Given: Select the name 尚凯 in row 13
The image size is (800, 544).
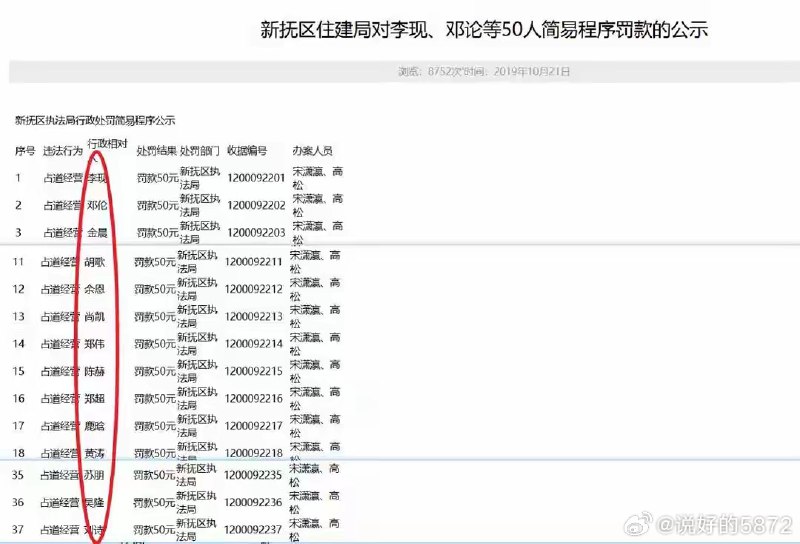Looking at the screenshot, I should [x=94, y=316].
